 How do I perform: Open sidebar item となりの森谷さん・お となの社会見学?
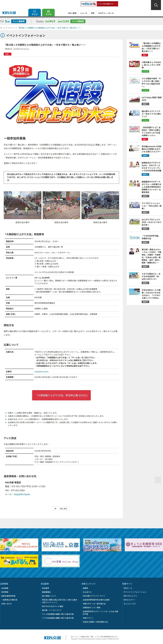pos(151,276)
